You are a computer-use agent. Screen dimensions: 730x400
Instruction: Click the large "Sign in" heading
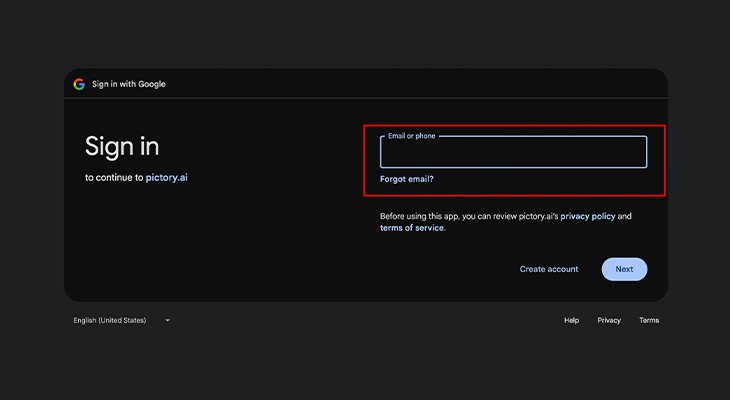pyautogui.click(x=122, y=146)
